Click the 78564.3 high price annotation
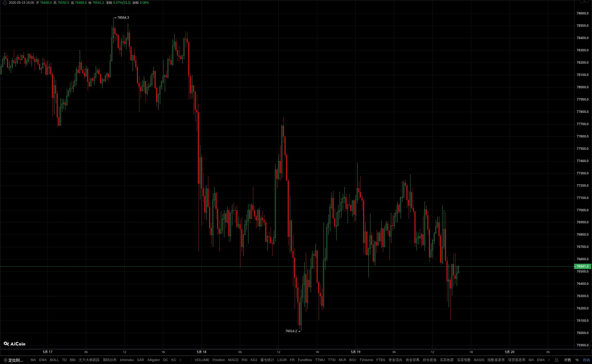 (x=122, y=18)
